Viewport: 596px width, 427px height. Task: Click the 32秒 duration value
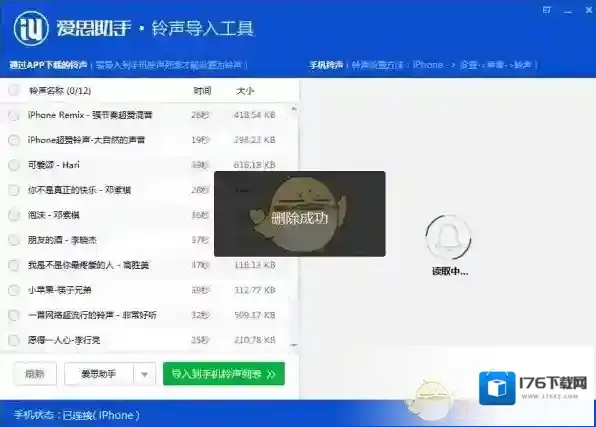[x=200, y=315]
